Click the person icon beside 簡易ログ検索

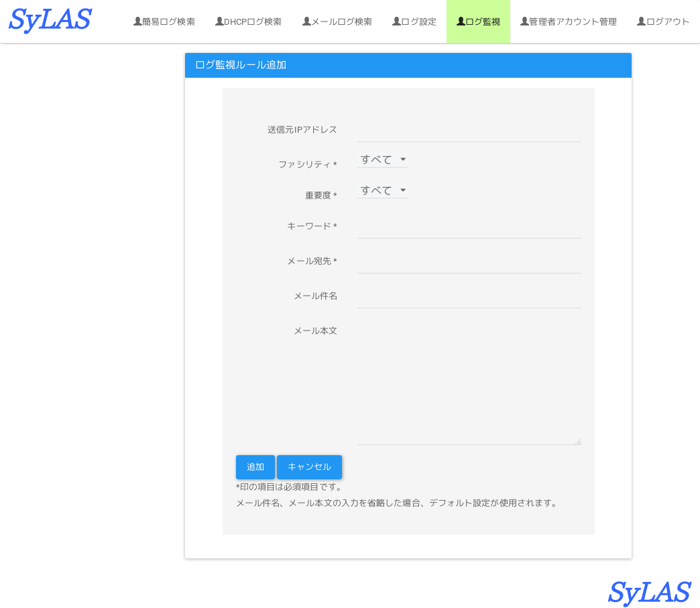click(x=137, y=21)
